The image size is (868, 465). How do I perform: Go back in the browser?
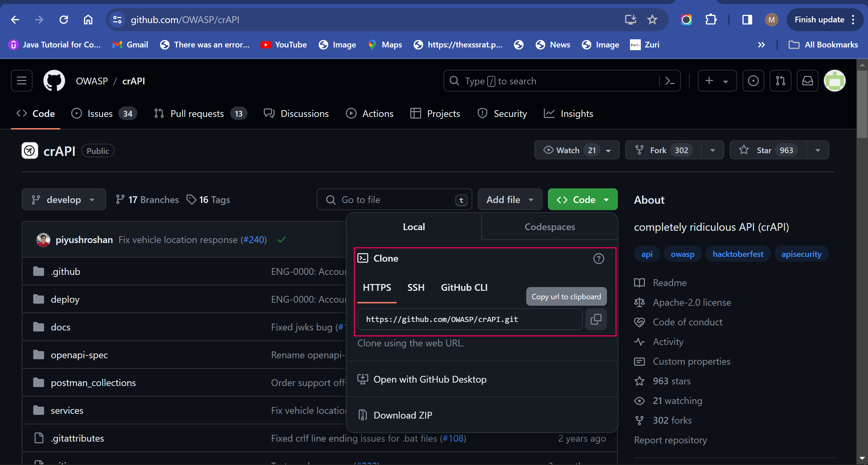[15, 20]
